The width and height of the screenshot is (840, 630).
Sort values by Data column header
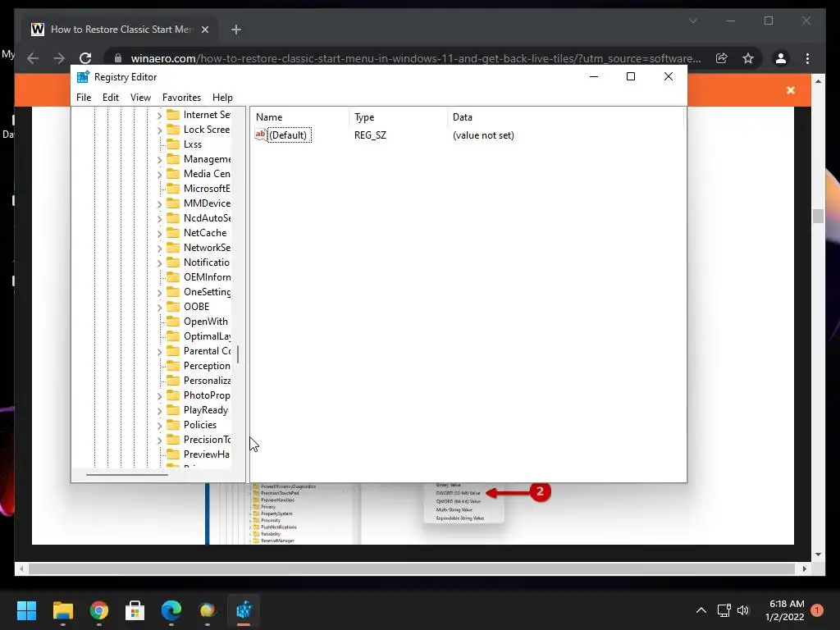(x=566, y=117)
